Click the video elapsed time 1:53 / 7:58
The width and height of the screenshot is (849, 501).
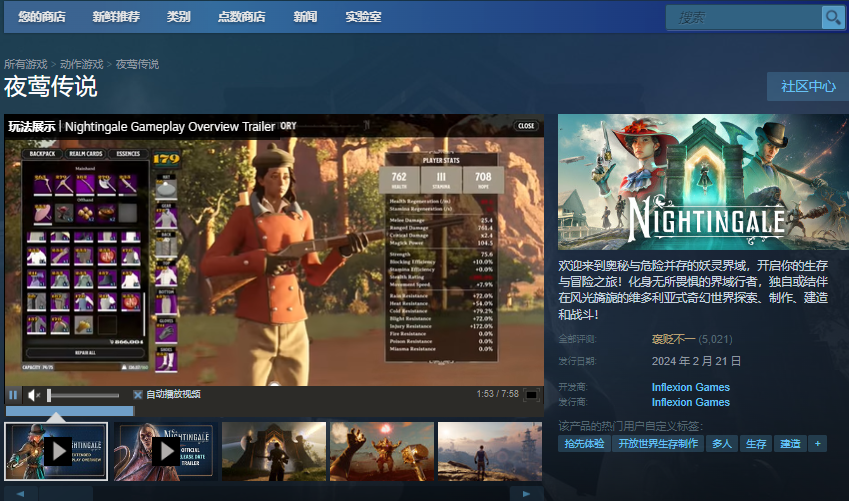(498, 394)
